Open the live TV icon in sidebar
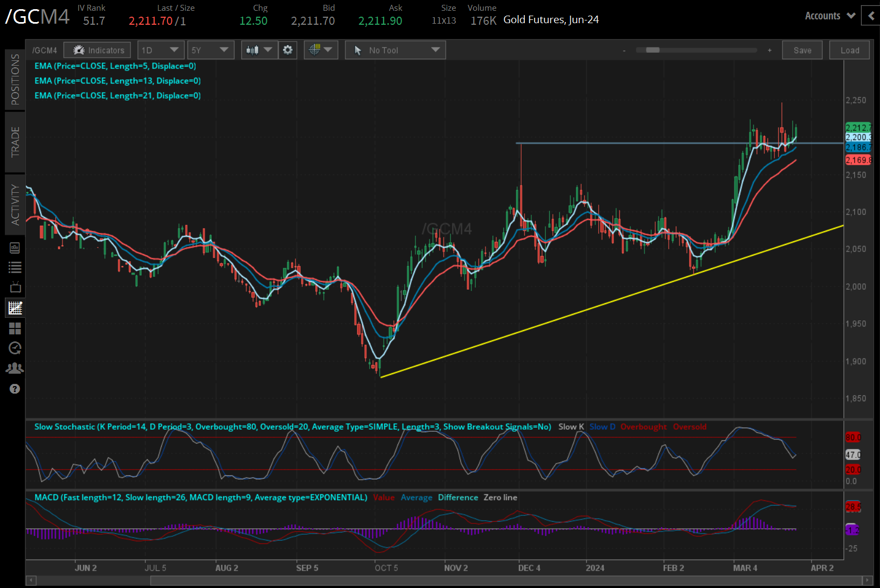The width and height of the screenshot is (880, 588). [x=15, y=287]
